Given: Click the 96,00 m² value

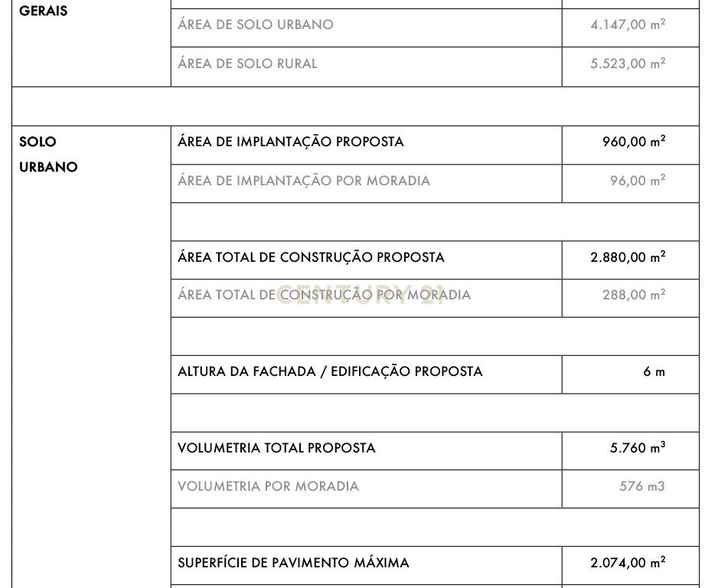Looking at the screenshot, I should pyautogui.click(x=638, y=181).
